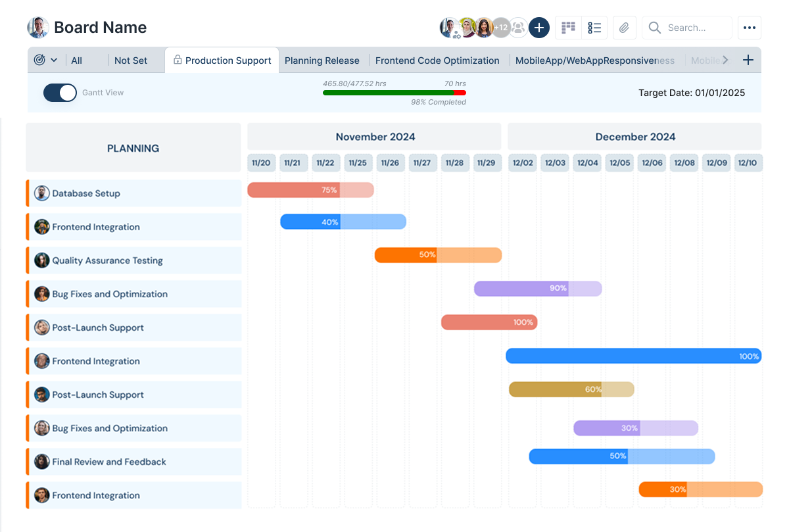Click the add member group icon

(519, 28)
